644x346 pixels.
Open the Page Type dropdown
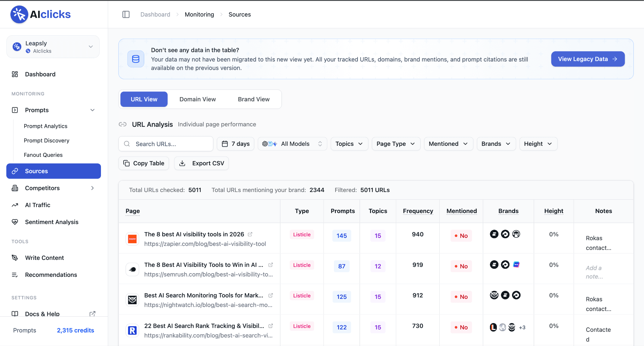point(396,144)
